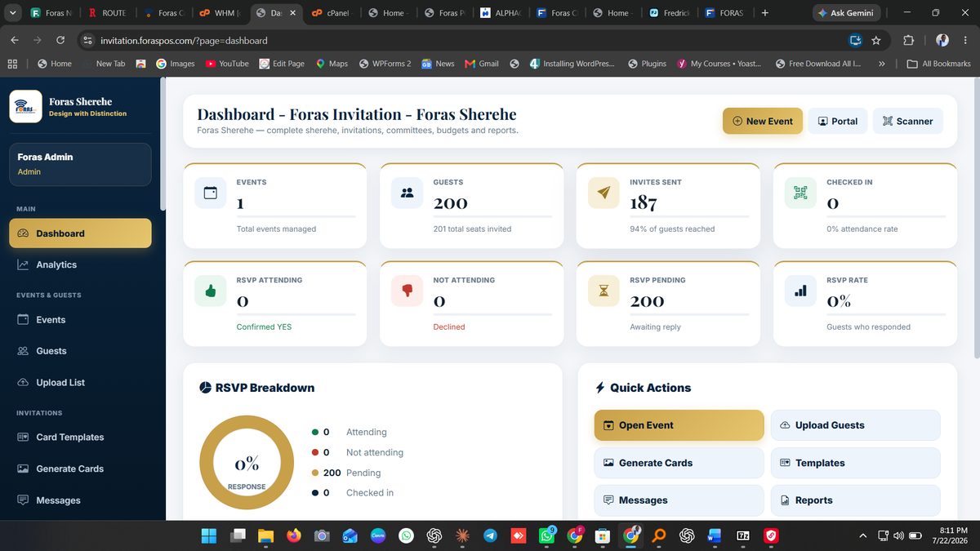The height and width of the screenshot is (551, 980).
Task: Click the Generate Cards sidebar icon
Action: click(23, 469)
